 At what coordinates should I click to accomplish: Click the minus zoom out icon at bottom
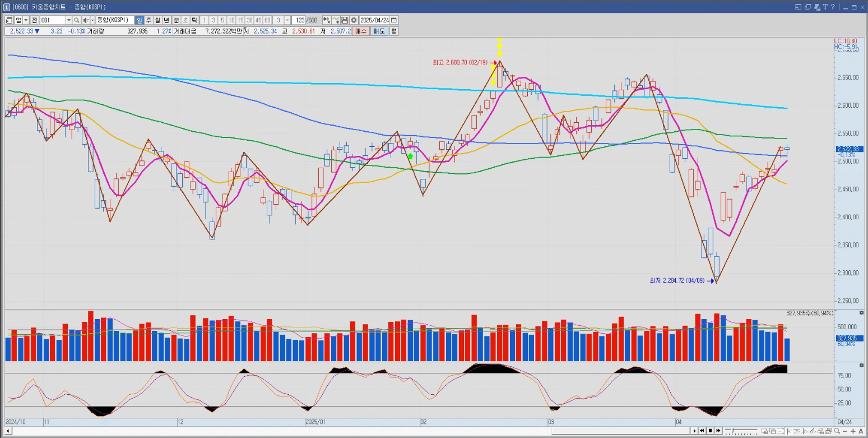[x=845, y=431]
